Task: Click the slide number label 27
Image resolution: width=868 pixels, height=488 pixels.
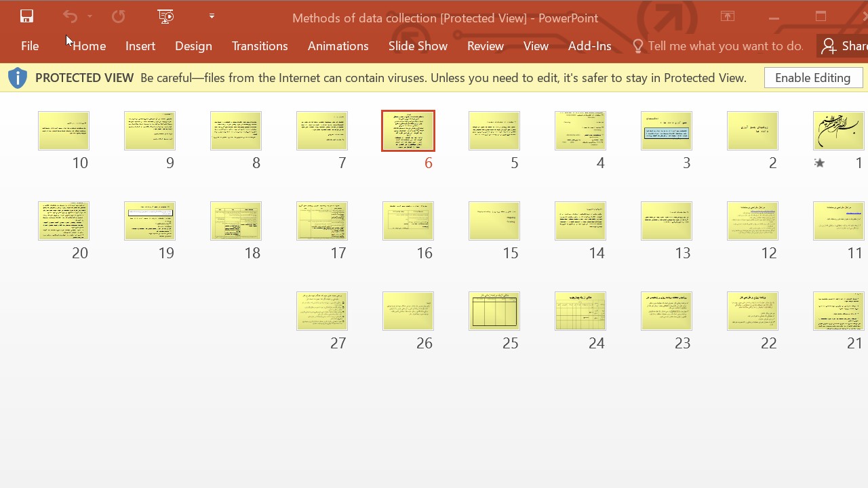Action: pyautogui.click(x=338, y=343)
